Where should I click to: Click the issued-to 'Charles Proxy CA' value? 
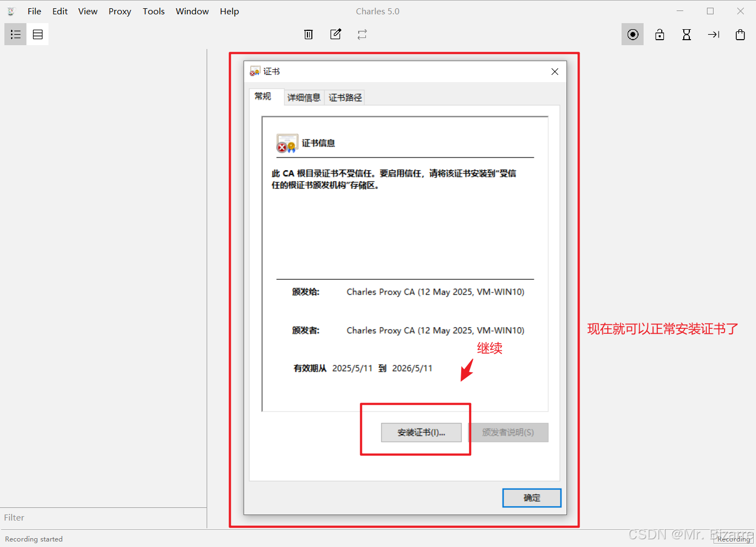[435, 292]
